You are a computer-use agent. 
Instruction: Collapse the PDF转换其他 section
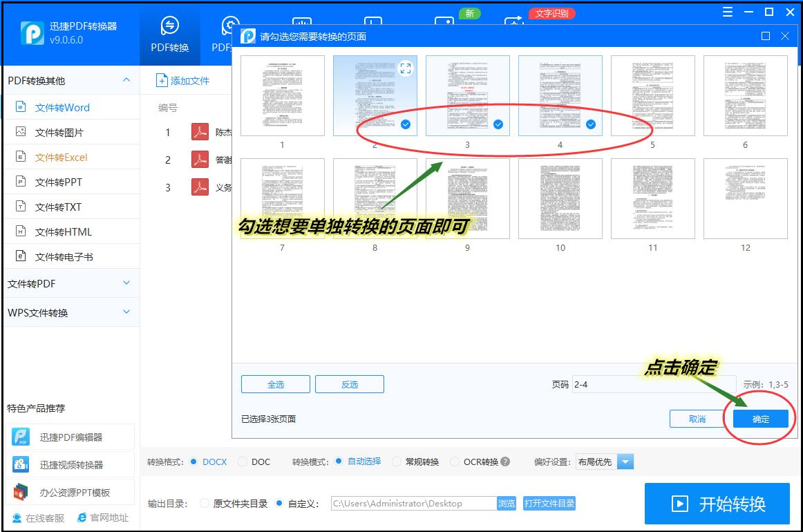126,80
